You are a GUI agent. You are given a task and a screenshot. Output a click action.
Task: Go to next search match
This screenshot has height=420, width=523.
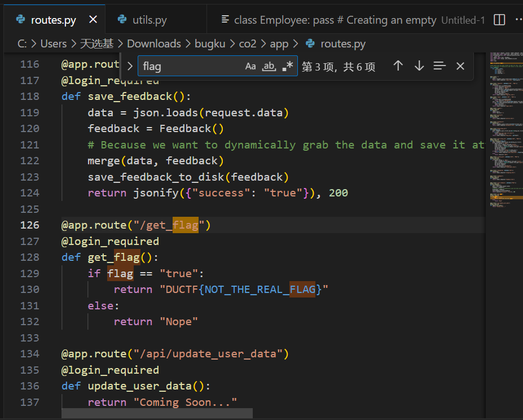tap(419, 66)
